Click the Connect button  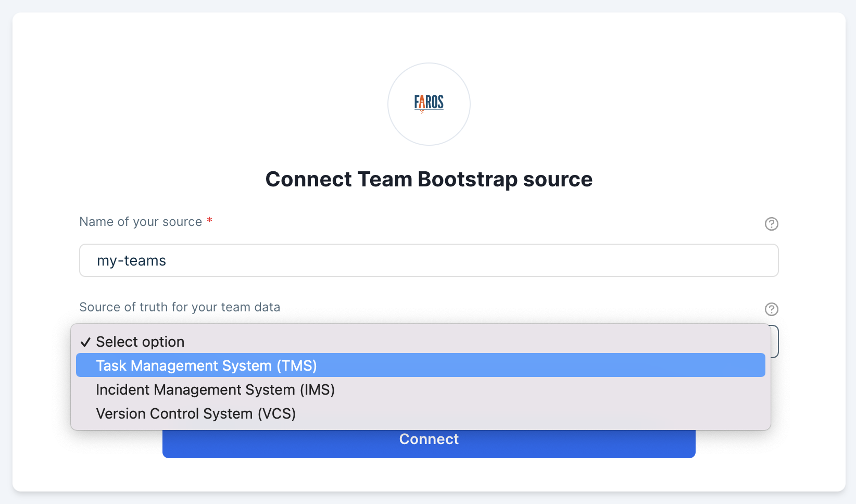click(429, 440)
